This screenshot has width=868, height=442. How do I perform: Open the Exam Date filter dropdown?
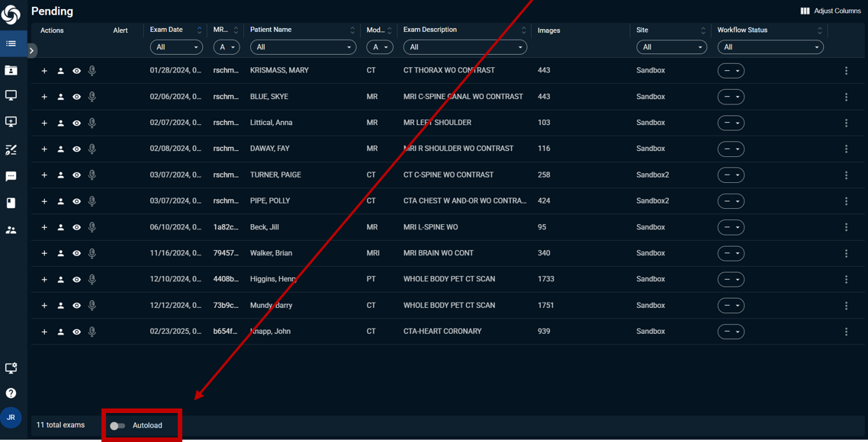pos(176,47)
